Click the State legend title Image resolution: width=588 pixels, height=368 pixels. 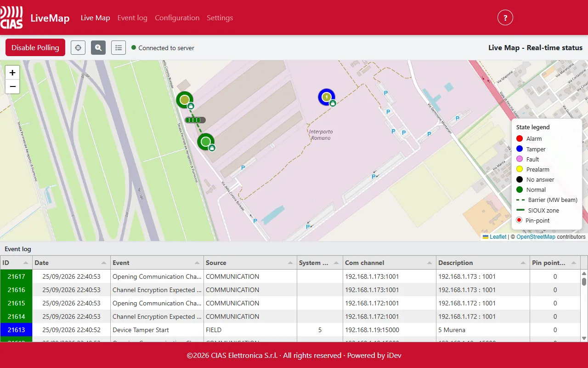[533, 127]
